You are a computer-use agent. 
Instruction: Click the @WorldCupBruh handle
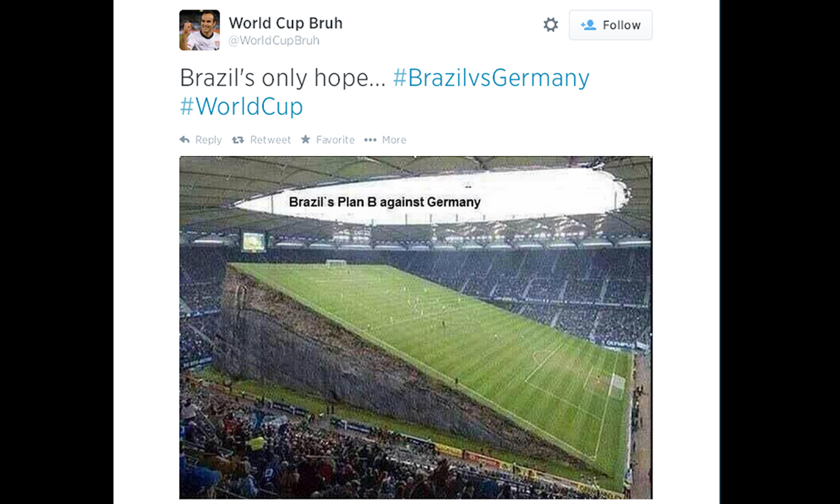tap(274, 41)
